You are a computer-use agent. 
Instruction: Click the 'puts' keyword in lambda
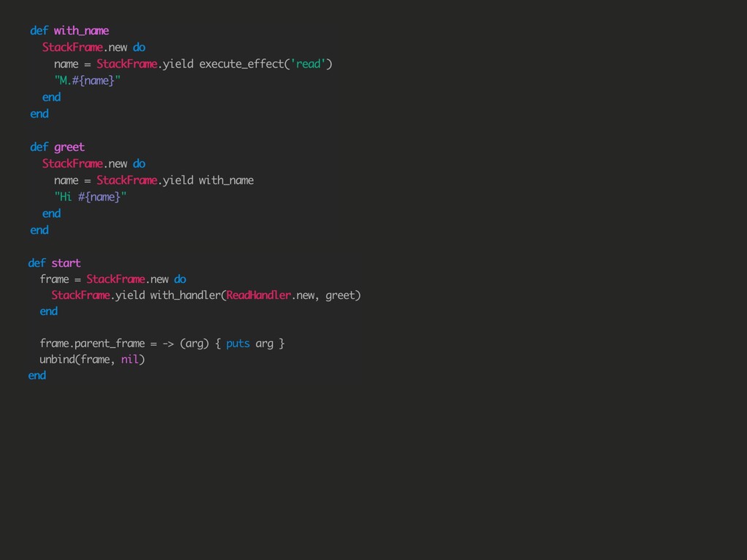pyautogui.click(x=238, y=344)
